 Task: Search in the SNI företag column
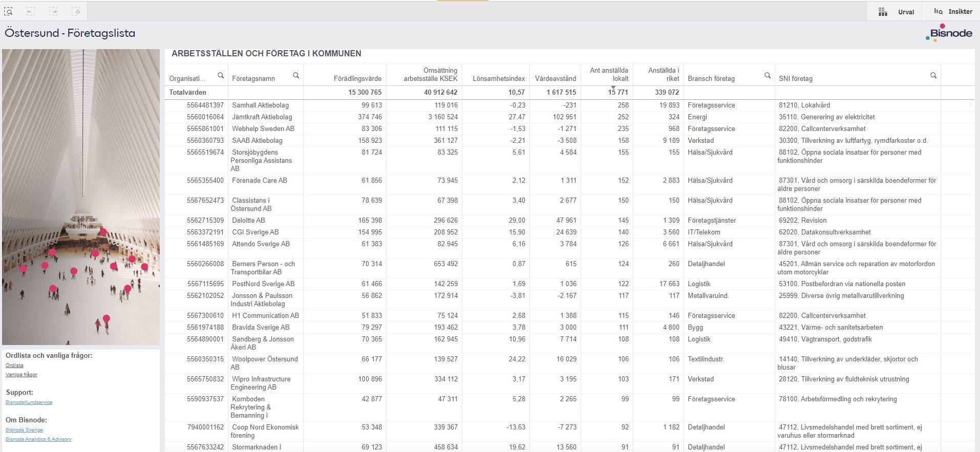pos(933,75)
